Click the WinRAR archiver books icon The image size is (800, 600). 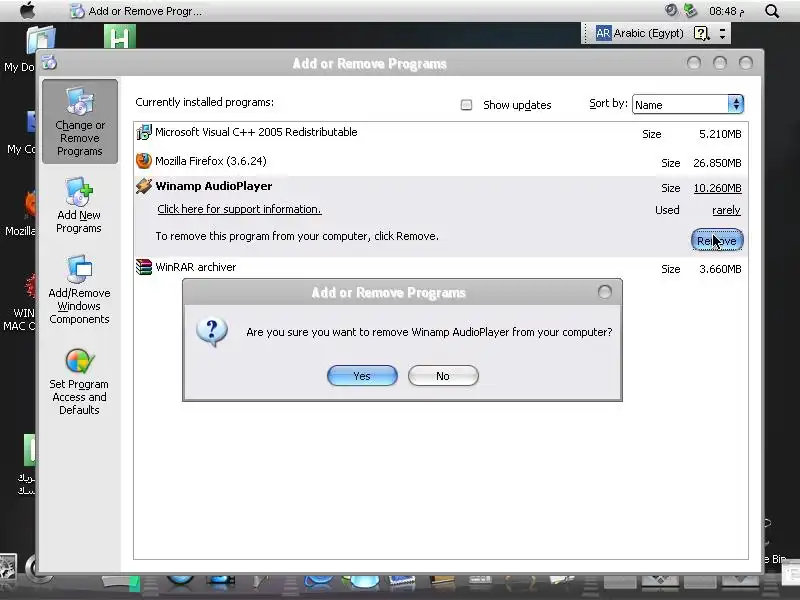[144, 267]
